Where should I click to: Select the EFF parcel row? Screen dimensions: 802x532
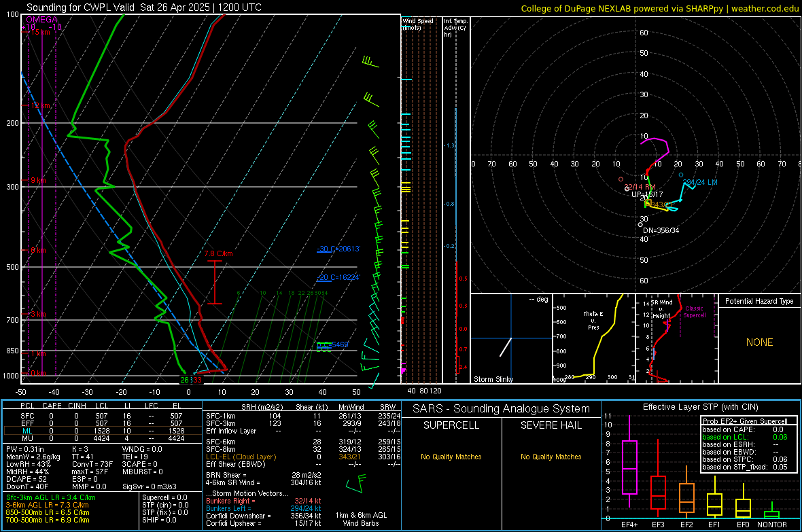click(101, 423)
